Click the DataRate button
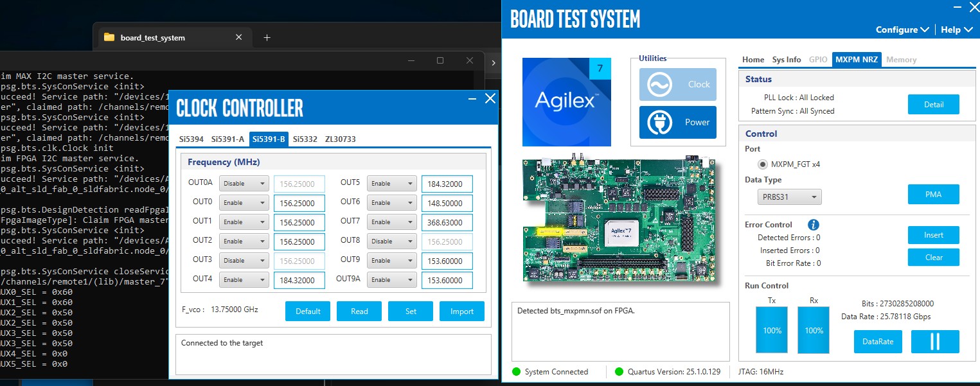 click(x=878, y=342)
